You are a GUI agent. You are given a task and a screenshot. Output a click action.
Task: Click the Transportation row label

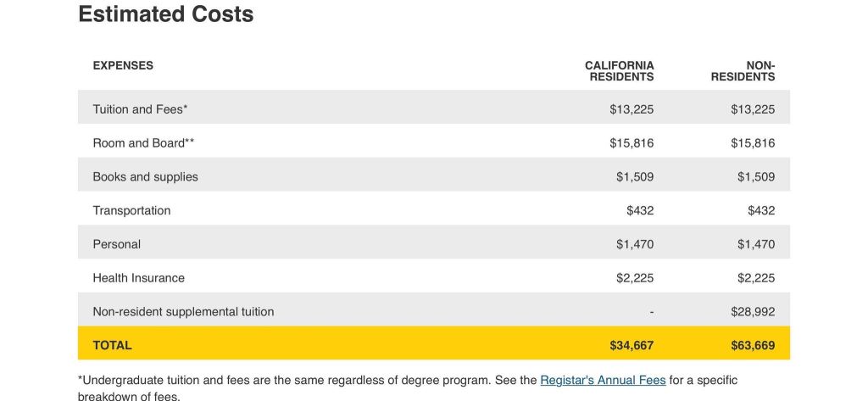click(x=131, y=210)
